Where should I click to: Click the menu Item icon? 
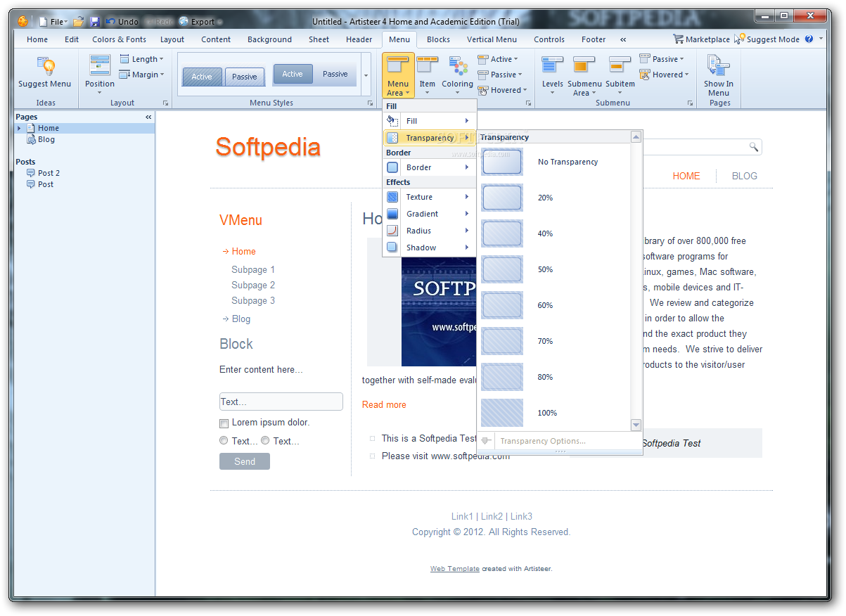428,65
